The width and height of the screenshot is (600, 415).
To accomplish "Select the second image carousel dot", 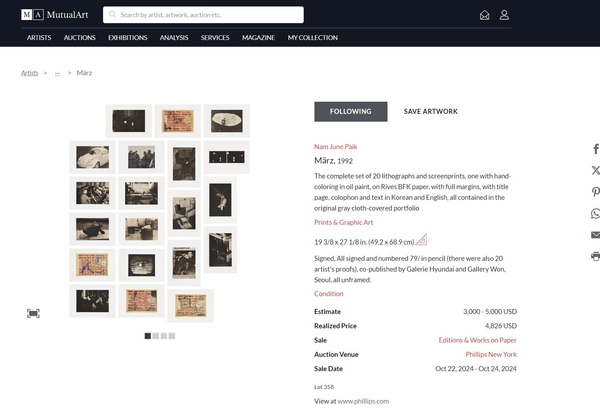I will click(x=156, y=336).
